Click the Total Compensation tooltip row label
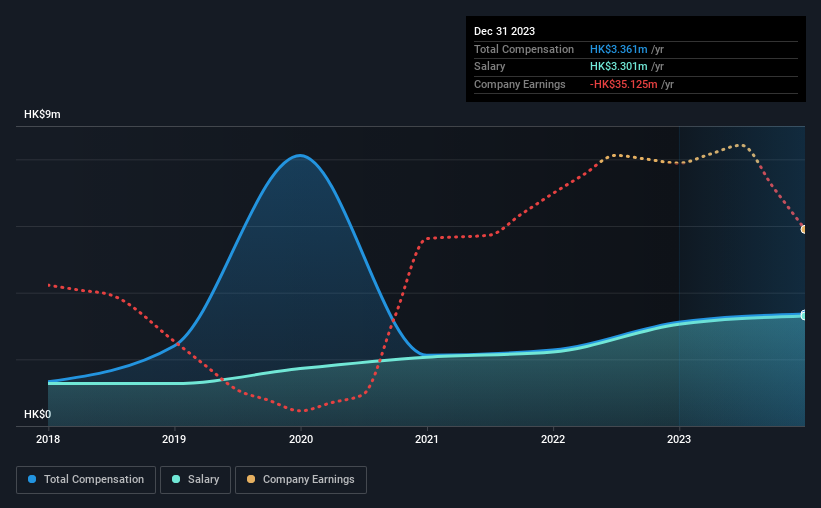Viewport: 821px width, 508px height. (x=524, y=49)
